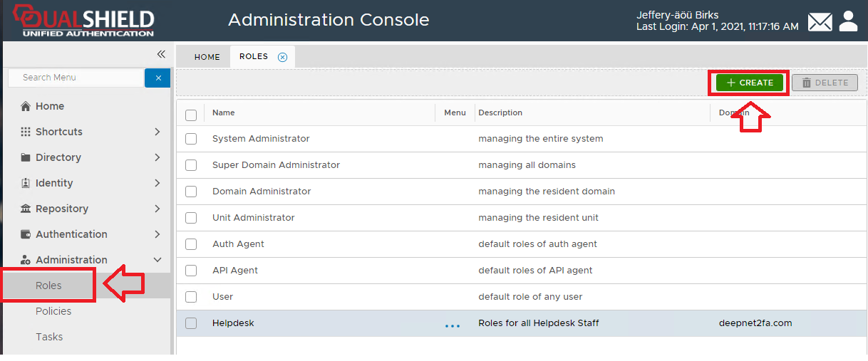Image resolution: width=868 pixels, height=361 pixels.
Task: Tick the System Administrator checkbox
Action: 191,139
